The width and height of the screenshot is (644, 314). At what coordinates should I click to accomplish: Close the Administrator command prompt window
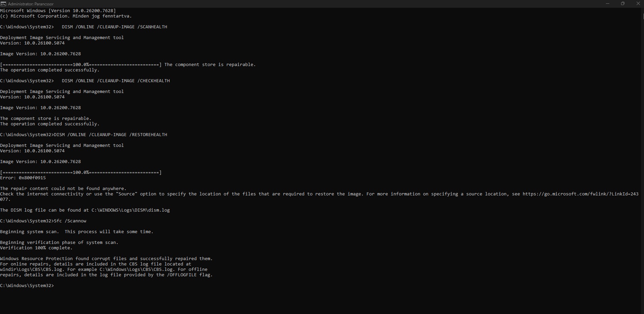(638, 4)
